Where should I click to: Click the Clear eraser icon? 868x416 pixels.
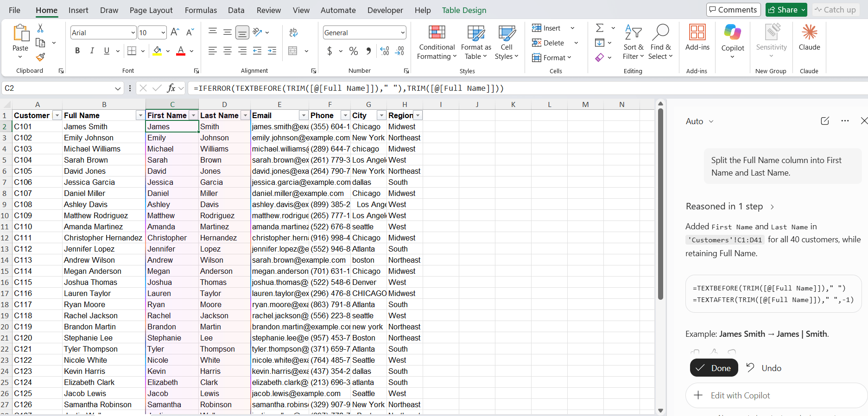600,57
